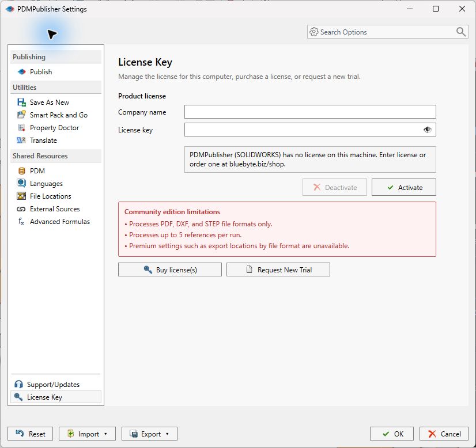Viewport: 476px width, 448px height.
Task: Click the Reset button
Action: [x=31, y=434]
